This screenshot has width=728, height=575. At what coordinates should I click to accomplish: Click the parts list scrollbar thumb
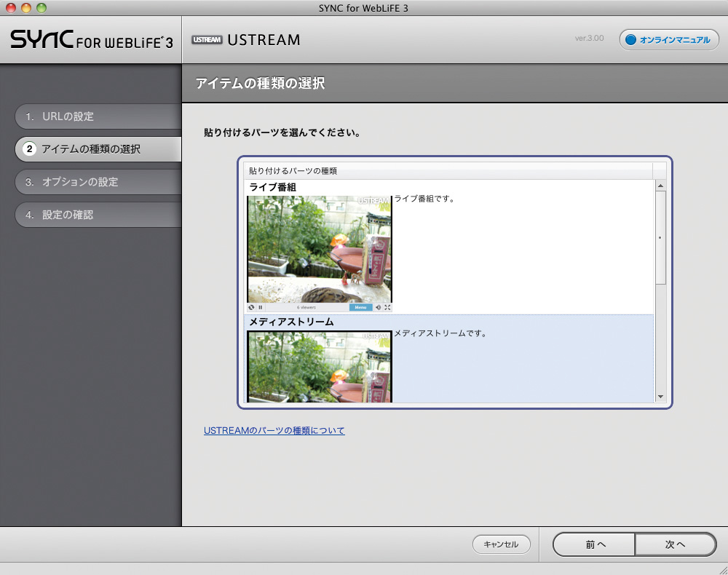point(660,237)
